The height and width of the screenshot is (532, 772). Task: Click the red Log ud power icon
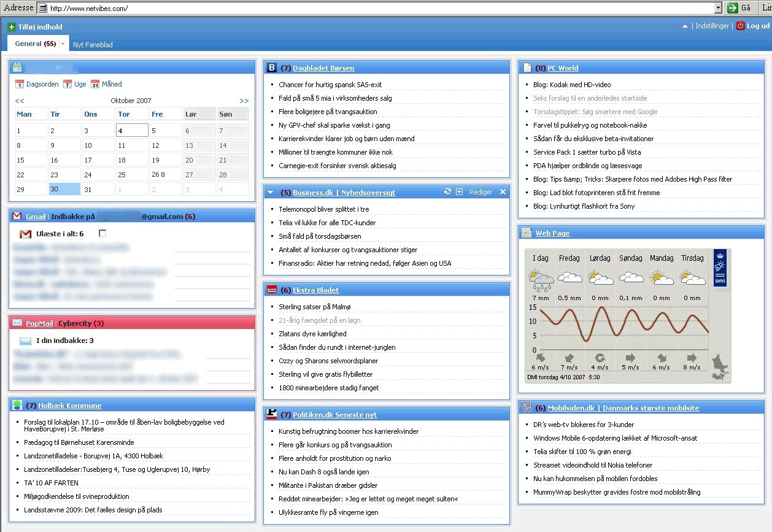coord(741,26)
